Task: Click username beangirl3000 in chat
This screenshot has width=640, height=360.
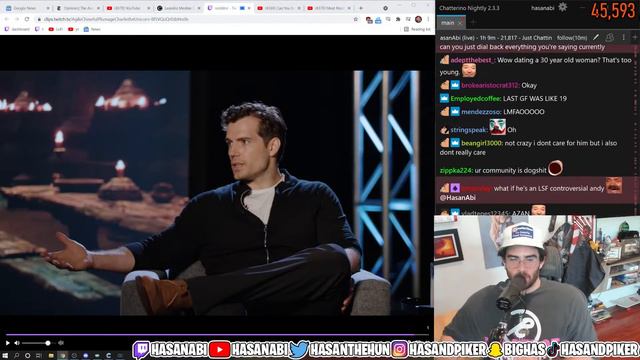Action: click(x=482, y=143)
